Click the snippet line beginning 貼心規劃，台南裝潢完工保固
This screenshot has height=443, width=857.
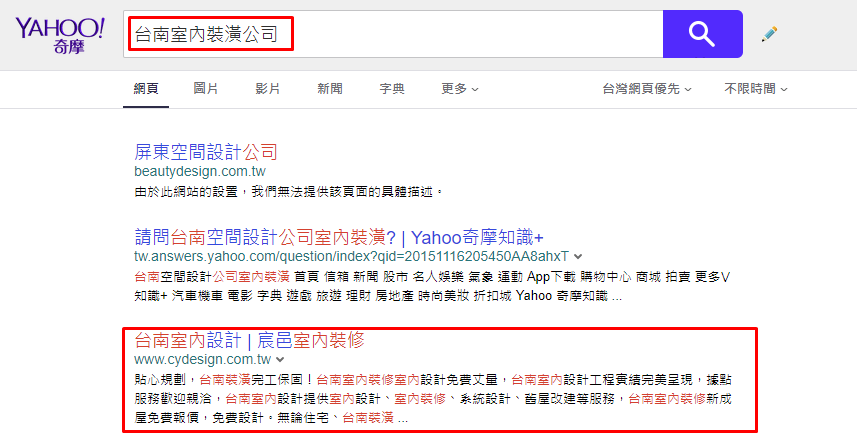click(x=433, y=379)
